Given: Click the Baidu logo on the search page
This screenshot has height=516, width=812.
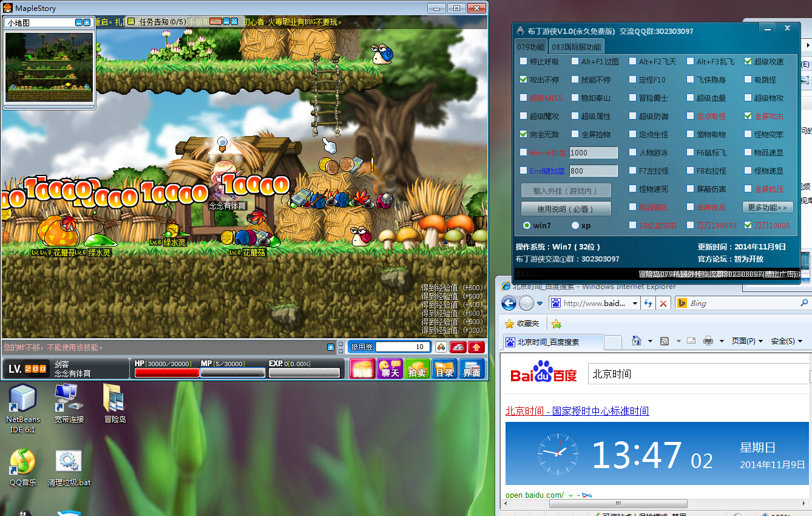Looking at the screenshot, I should click(543, 372).
